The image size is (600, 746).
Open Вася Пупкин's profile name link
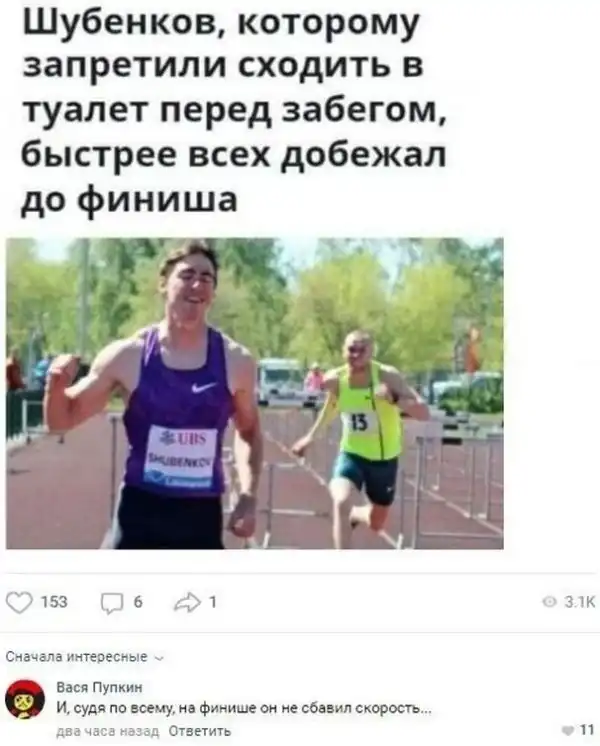point(99,687)
